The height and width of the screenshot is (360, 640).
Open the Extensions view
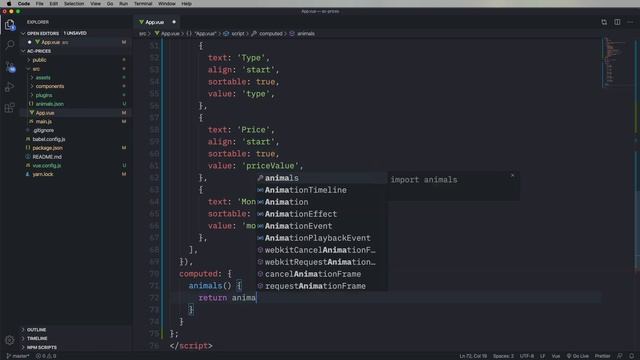10,108
